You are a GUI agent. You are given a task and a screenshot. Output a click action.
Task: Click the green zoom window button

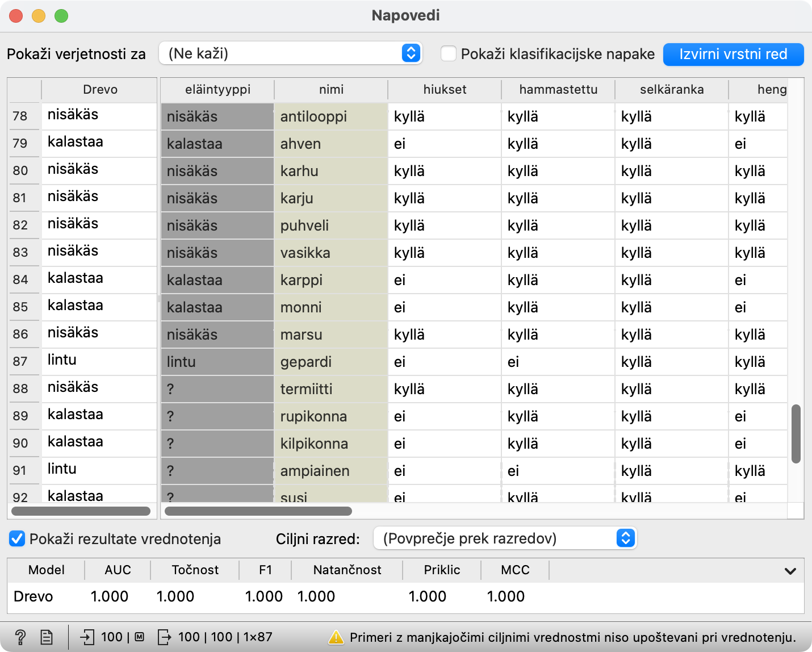point(61,16)
